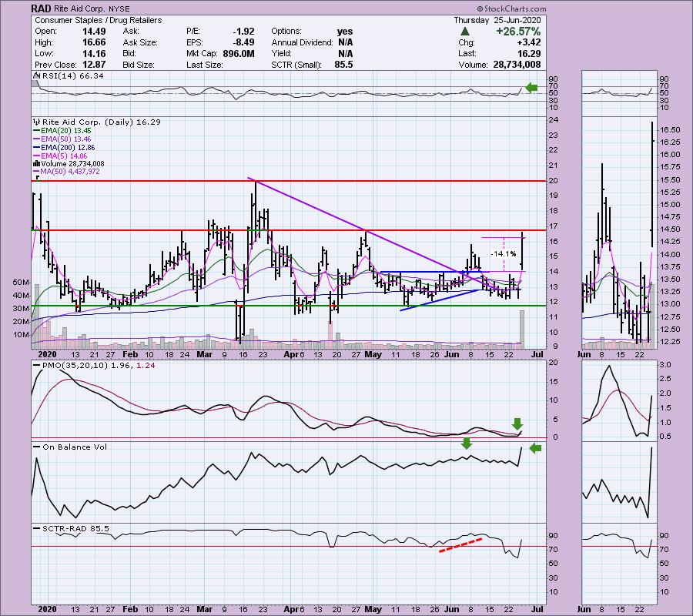Screen dimensions: 693x616
Task: Click the RSI(14) 66.34 indicator label
Action: coord(72,76)
